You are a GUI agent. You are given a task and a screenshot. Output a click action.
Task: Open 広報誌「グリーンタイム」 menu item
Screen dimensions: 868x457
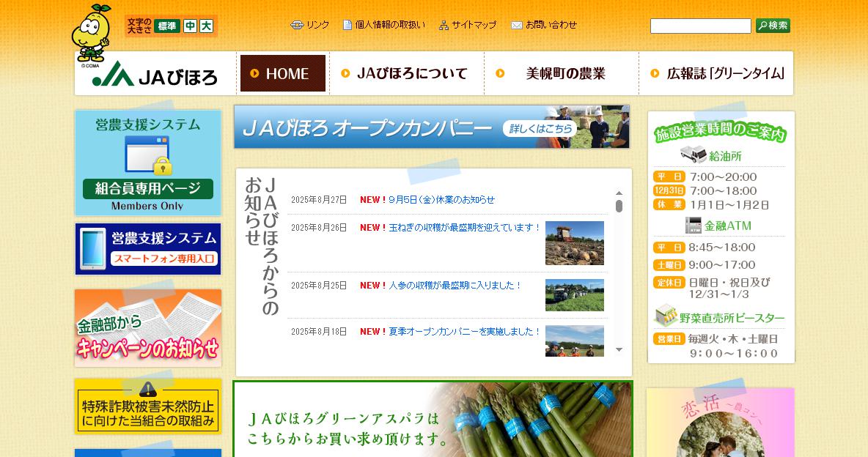[717, 73]
